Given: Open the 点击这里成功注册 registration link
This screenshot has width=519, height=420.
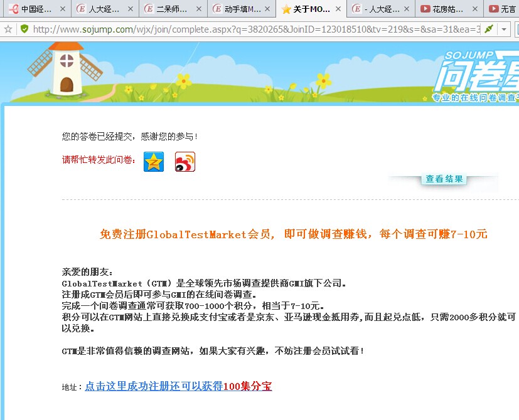Looking at the screenshot, I should pos(178,386).
